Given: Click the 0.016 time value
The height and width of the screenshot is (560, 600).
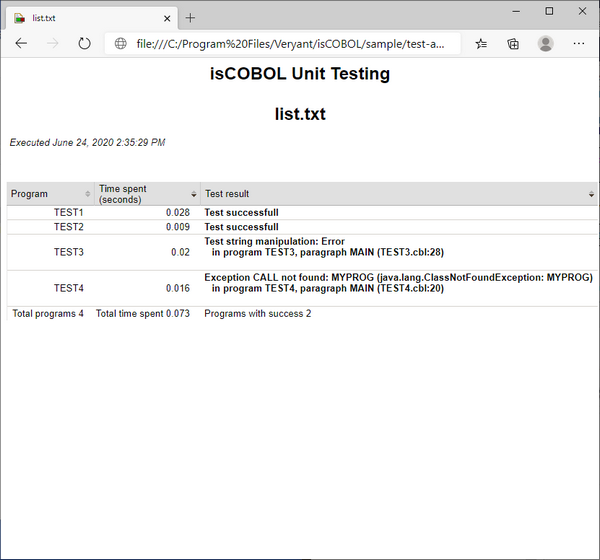Looking at the screenshot, I should 178,288.
